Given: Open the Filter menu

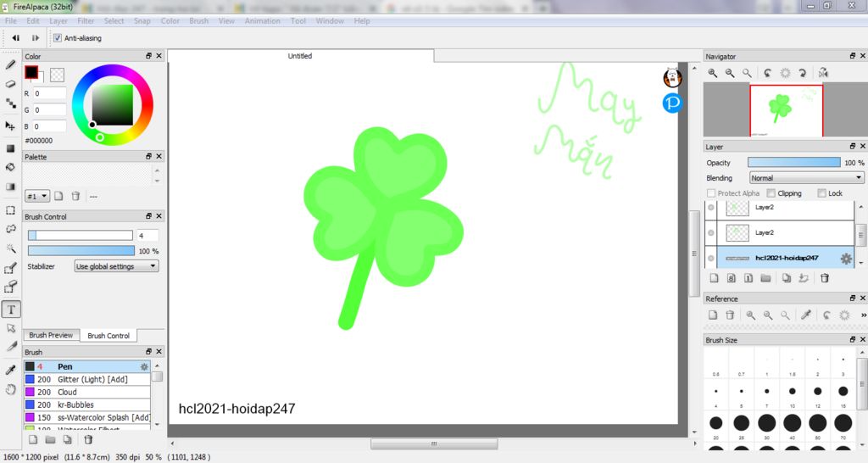Looking at the screenshot, I should 86,21.
